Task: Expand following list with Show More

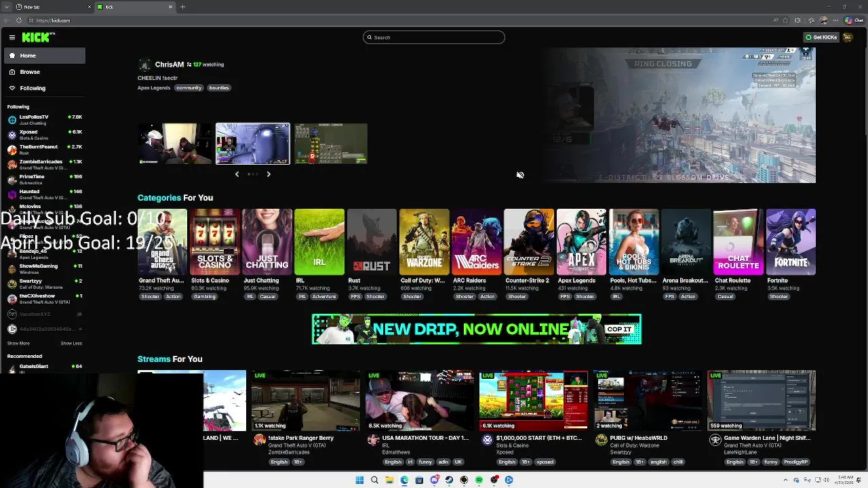Action: click(18, 343)
